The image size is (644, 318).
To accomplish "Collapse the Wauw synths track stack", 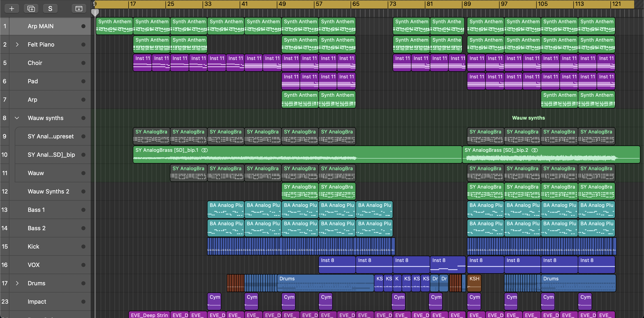I will pos(17,118).
